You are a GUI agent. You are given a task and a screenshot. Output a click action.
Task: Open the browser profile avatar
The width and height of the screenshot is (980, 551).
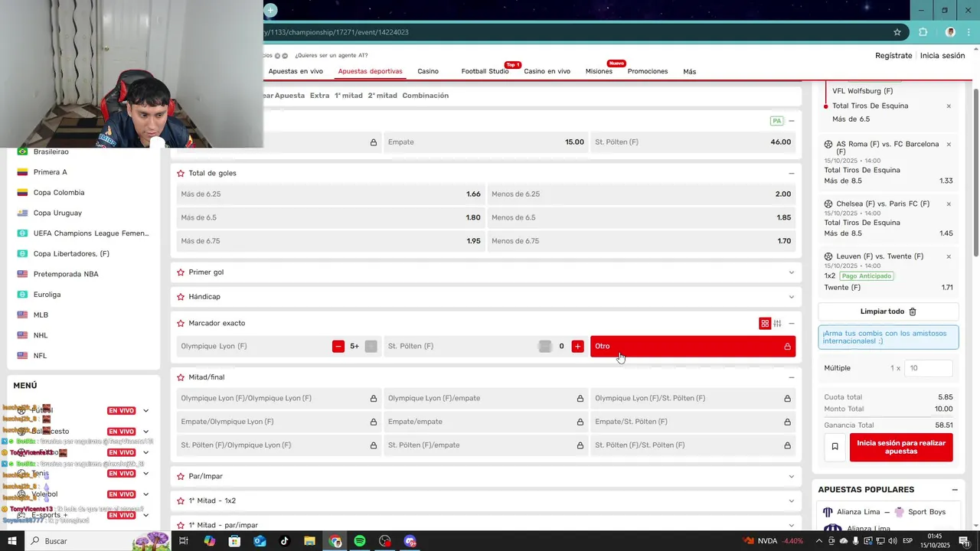tap(950, 32)
